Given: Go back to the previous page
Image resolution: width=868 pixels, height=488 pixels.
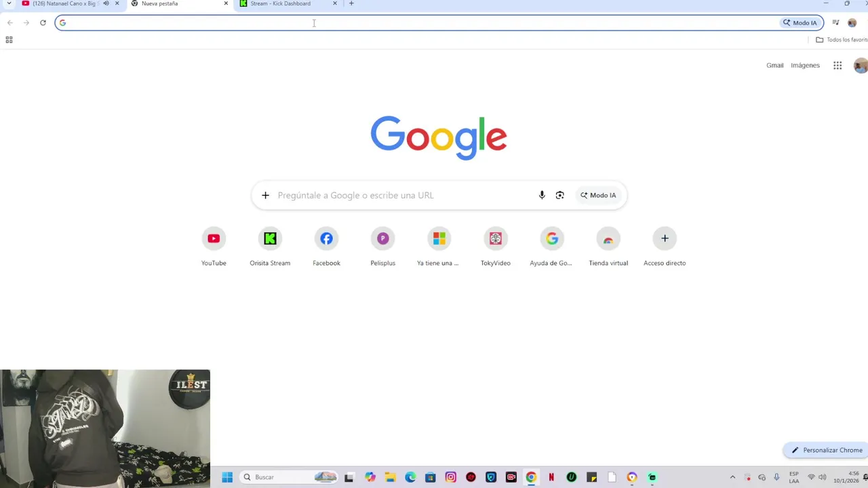Looking at the screenshot, I should tap(9, 23).
